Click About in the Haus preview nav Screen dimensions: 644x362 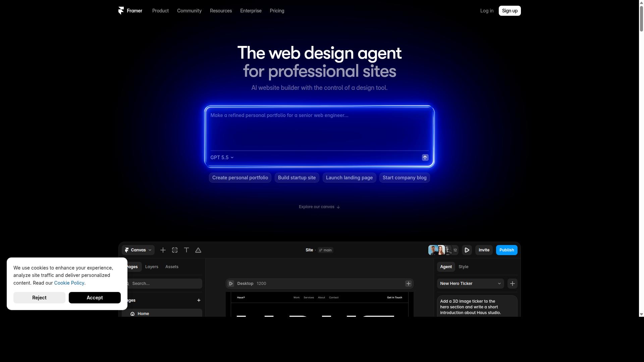tap(321, 298)
